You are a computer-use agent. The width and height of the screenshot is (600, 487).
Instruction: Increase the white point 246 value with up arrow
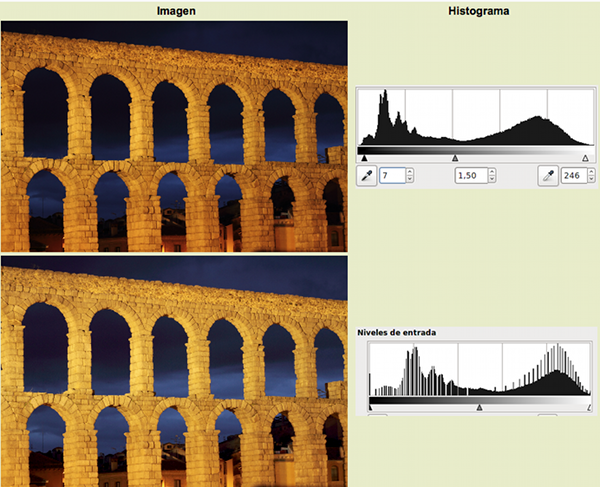pyautogui.click(x=592, y=172)
